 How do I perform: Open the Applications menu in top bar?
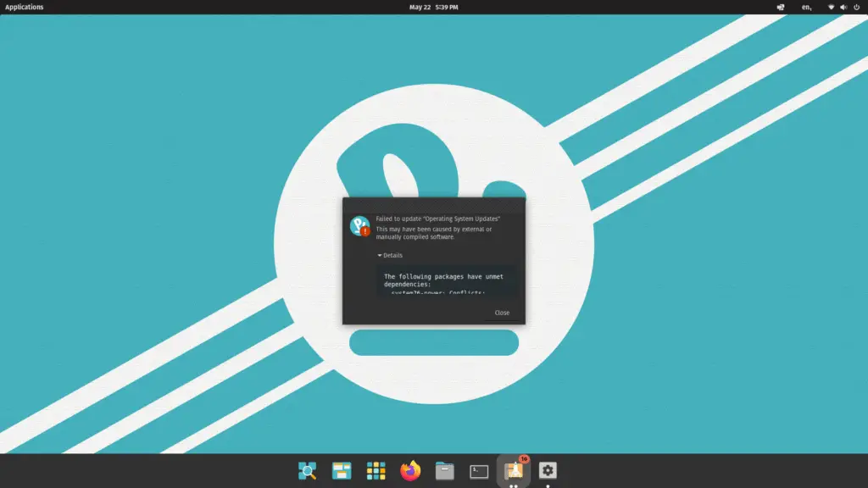(25, 7)
